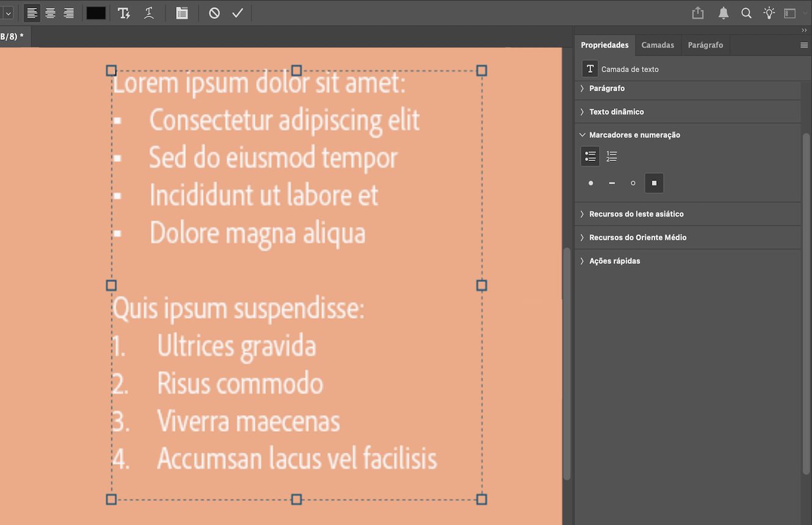Image resolution: width=812 pixels, height=525 pixels.
Task: Switch to the Propriedades tab
Action: (605, 45)
